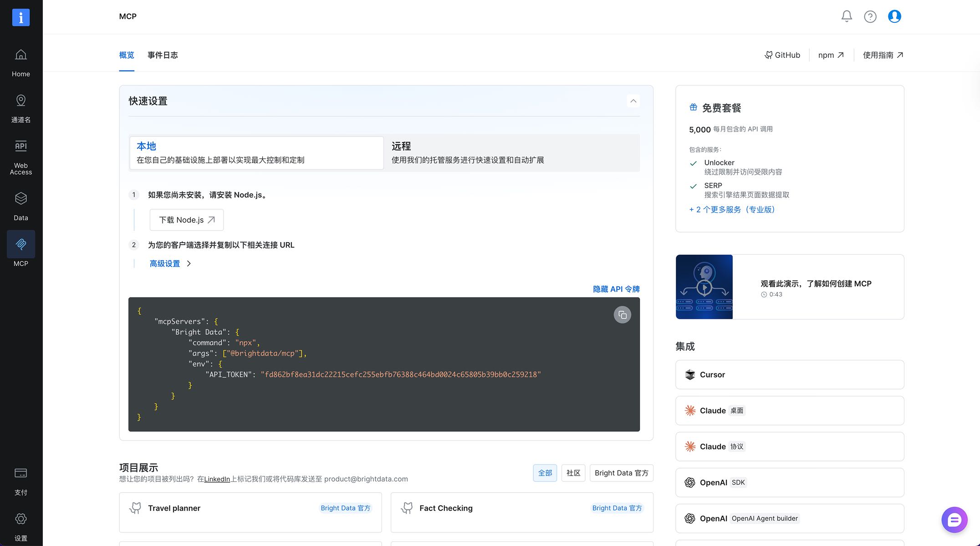Click the OpenAI SDK logo icon
980x546 pixels.
690,482
